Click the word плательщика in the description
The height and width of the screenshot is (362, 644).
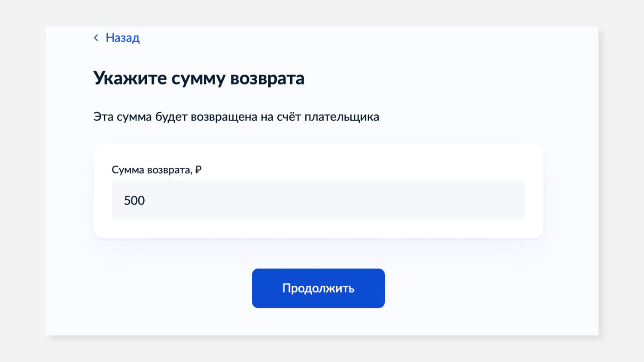pos(342,117)
